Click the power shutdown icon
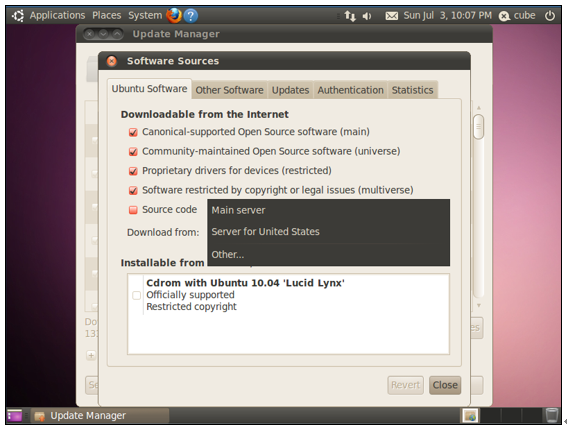The height and width of the screenshot is (429, 567). 550,16
